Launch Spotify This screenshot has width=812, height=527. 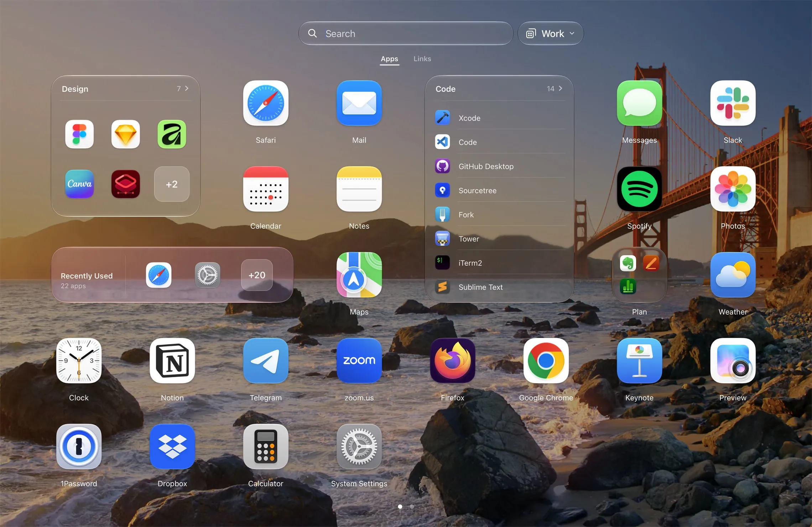tap(639, 189)
